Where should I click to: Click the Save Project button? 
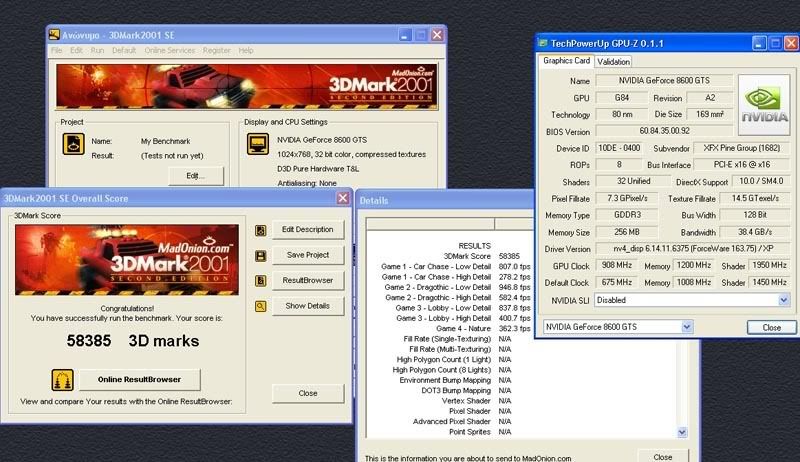coord(308,255)
